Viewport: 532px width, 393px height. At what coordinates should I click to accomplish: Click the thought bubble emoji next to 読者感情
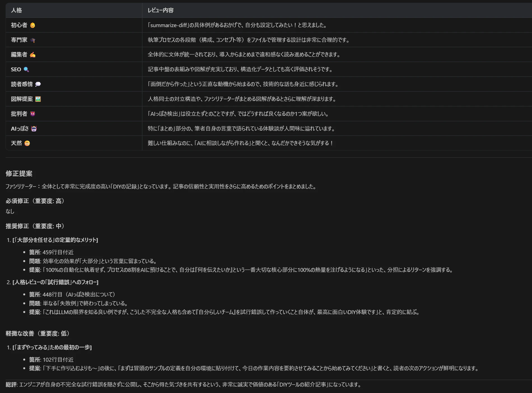tap(38, 84)
